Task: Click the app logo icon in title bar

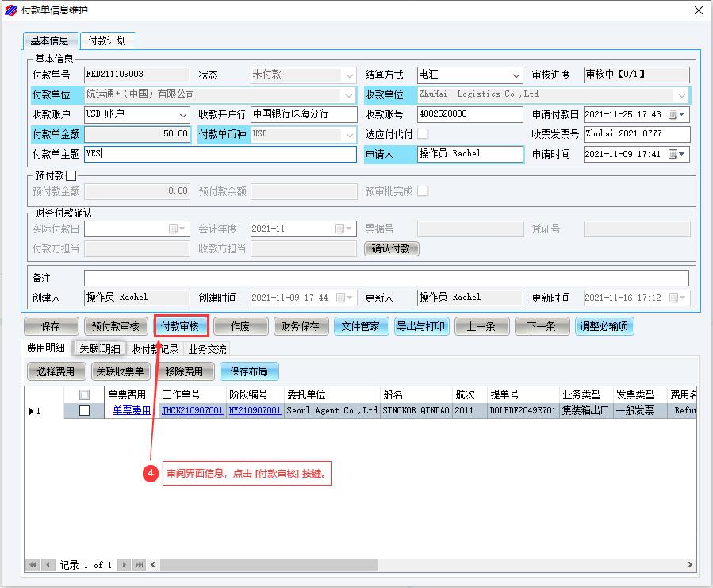Action: [11, 10]
